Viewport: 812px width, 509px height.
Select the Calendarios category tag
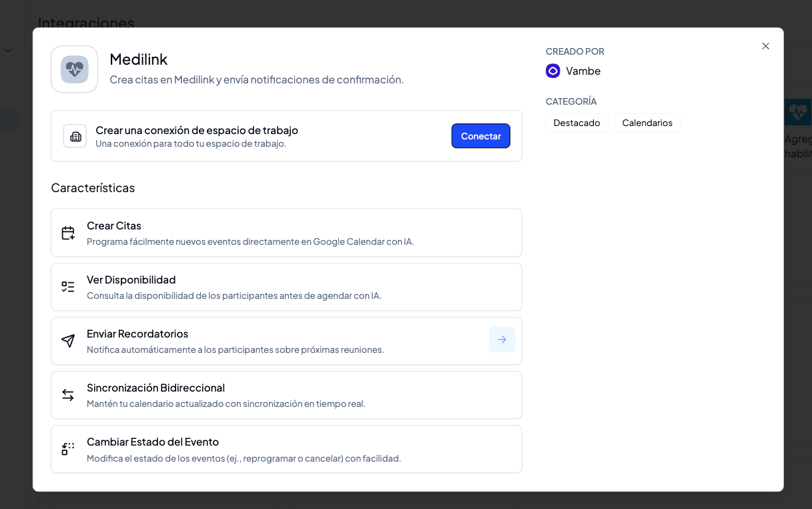point(647,123)
